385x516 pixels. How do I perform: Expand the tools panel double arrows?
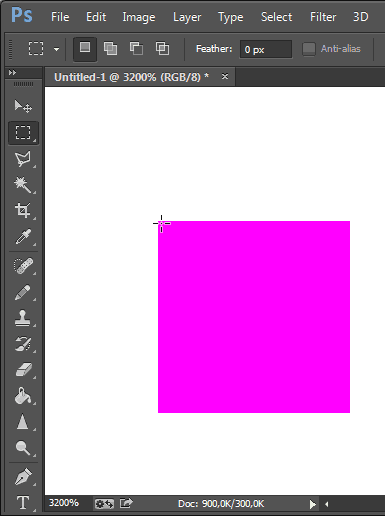coord(12,72)
